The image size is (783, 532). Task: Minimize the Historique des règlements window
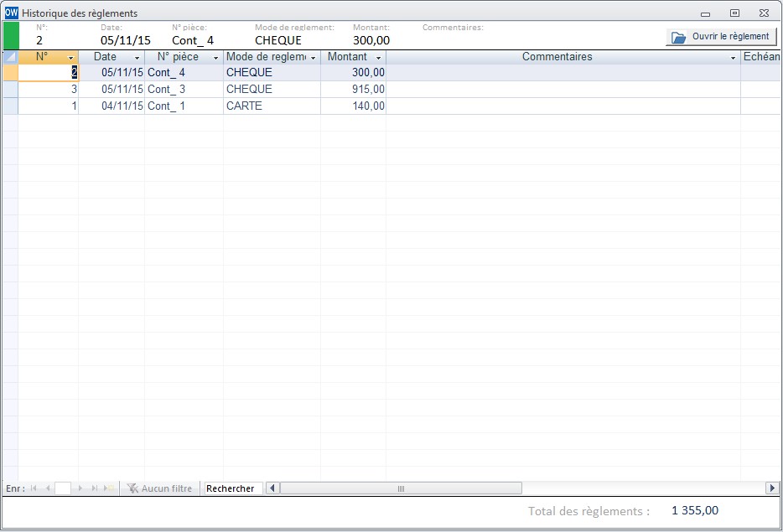(705, 13)
